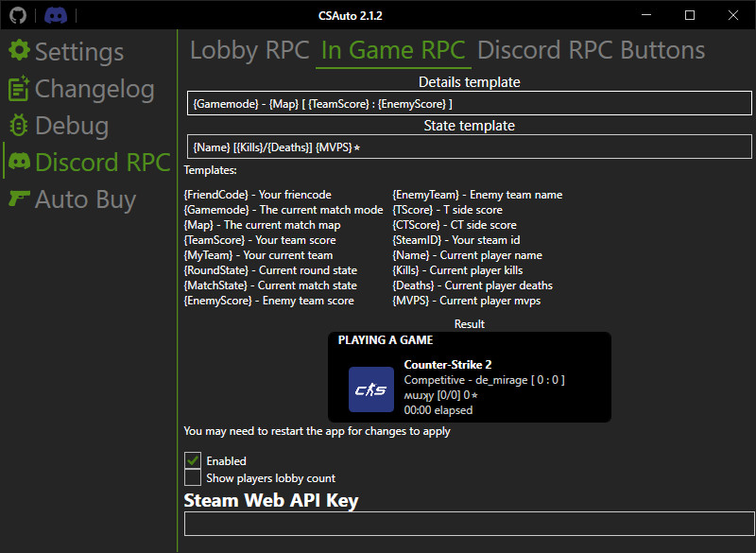The height and width of the screenshot is (553, 756).
Task: Open the Changelog section
Action: click(x=94, y=89)
